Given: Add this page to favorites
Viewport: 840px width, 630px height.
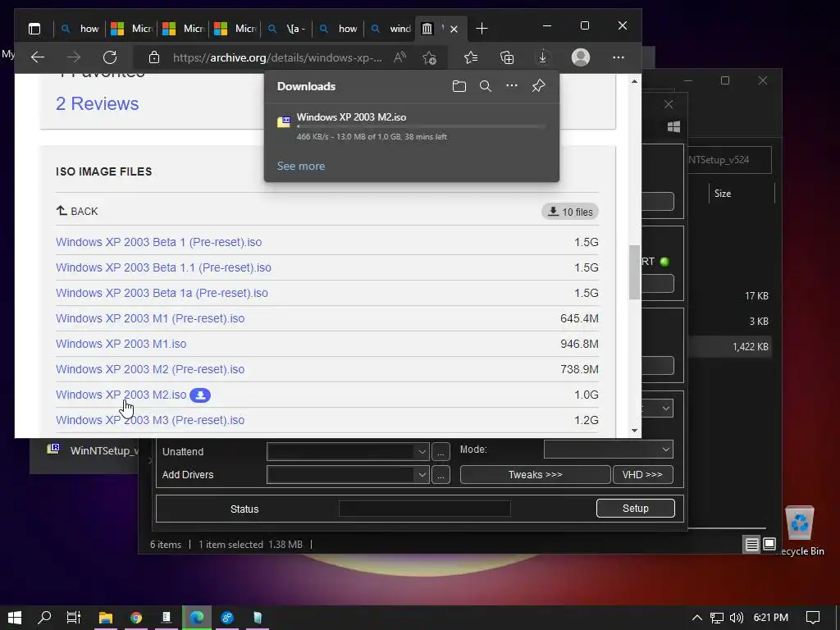Looking at the screenshot, I should coord(429,57).
